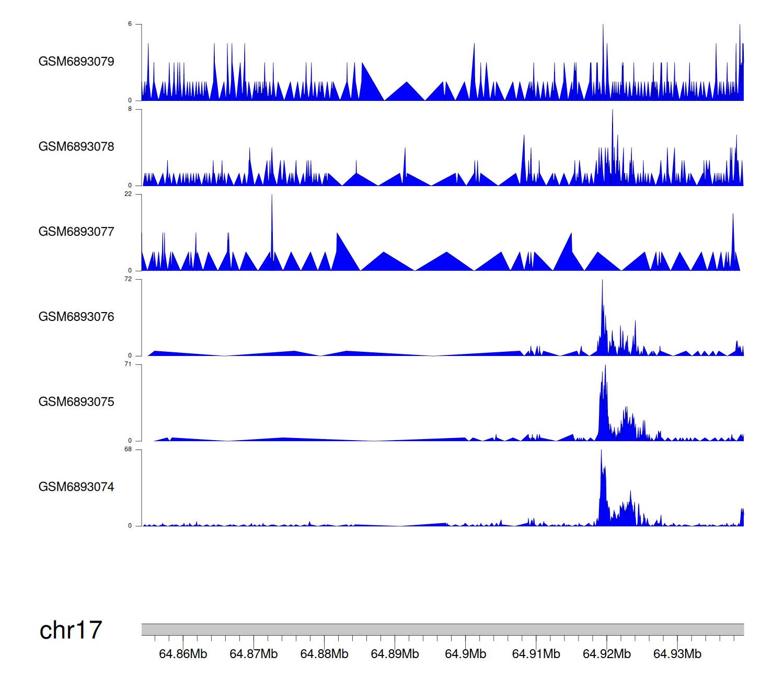Click the GSM6893075 track label
Screen dimensions: 784x690
tap(76, 402)
